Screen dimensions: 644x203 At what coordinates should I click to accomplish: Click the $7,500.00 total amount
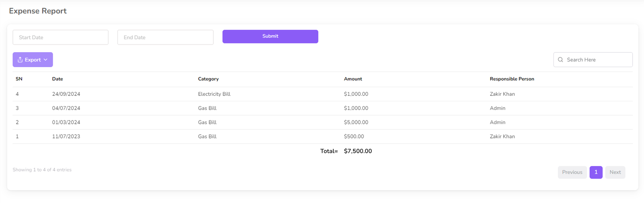coord(358,151)
